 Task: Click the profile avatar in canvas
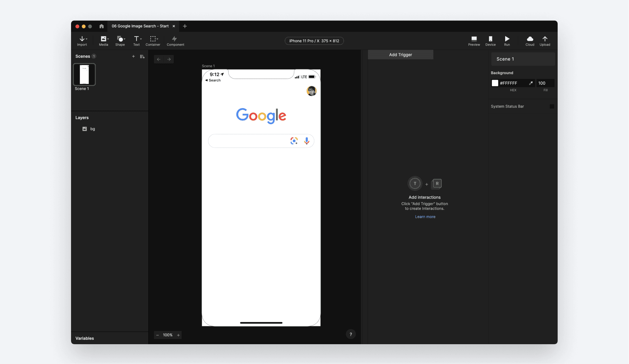(312, 91)
